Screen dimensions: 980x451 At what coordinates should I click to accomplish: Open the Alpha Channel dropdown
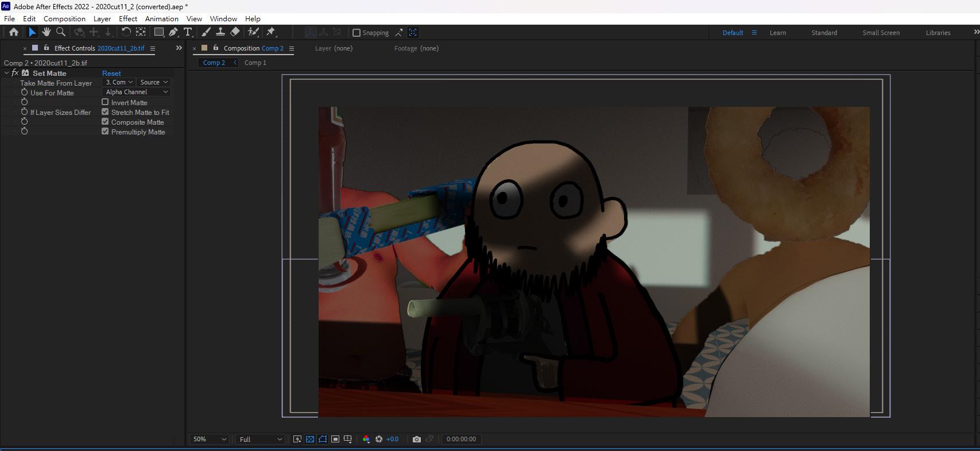point(137,92)
